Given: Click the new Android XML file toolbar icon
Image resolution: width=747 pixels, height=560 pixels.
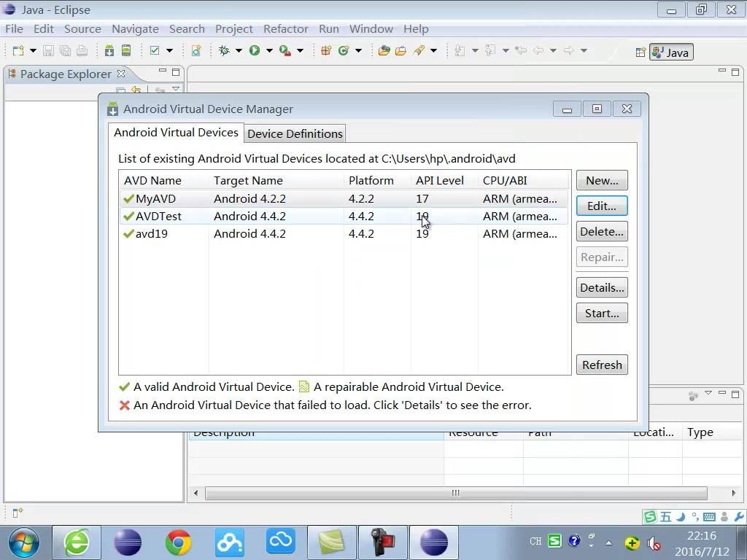Looking at the screenshot, I should coord(196,50).
